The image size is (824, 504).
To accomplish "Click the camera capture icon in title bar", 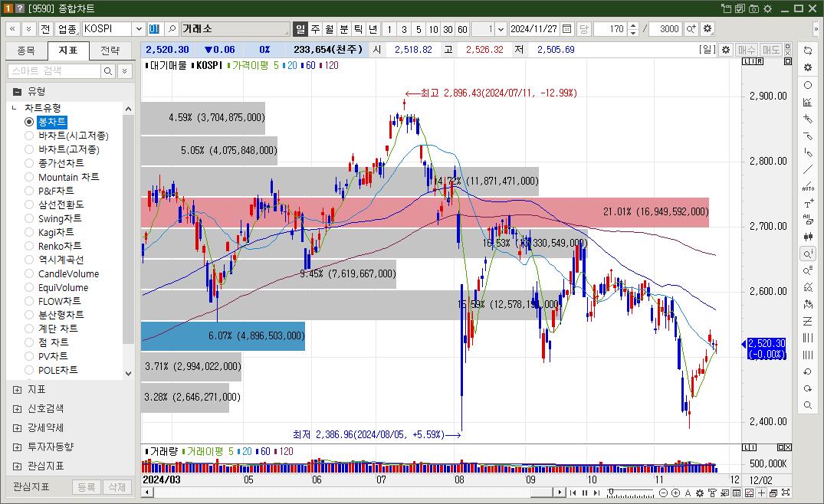I will 753,8.
